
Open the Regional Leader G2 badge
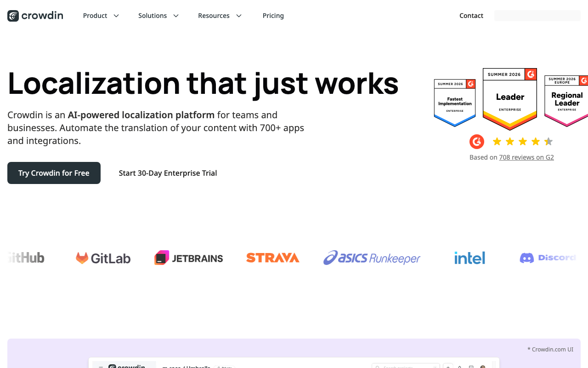click(566, 101)
